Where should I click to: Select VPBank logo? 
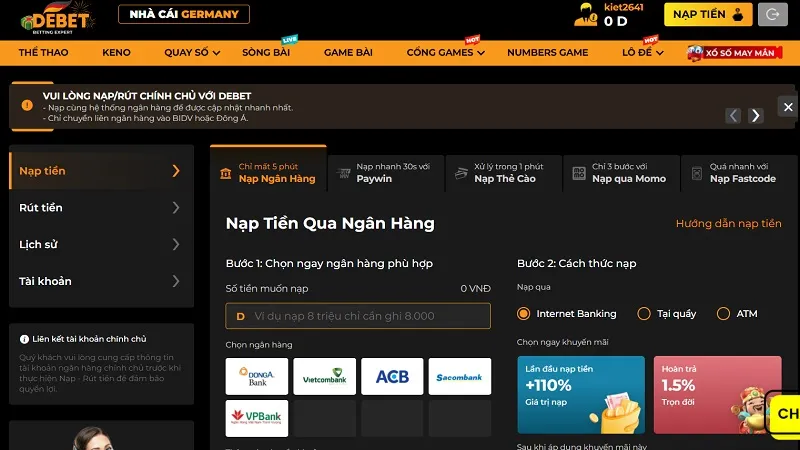coord(257,418)
